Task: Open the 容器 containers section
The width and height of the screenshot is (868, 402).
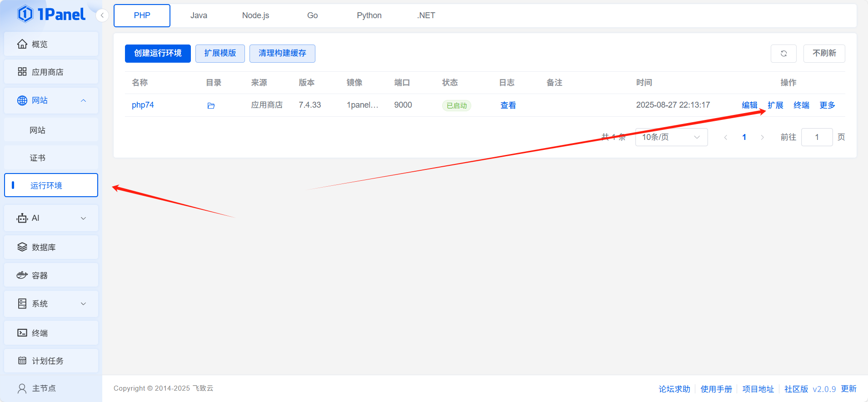Action: 51,275
